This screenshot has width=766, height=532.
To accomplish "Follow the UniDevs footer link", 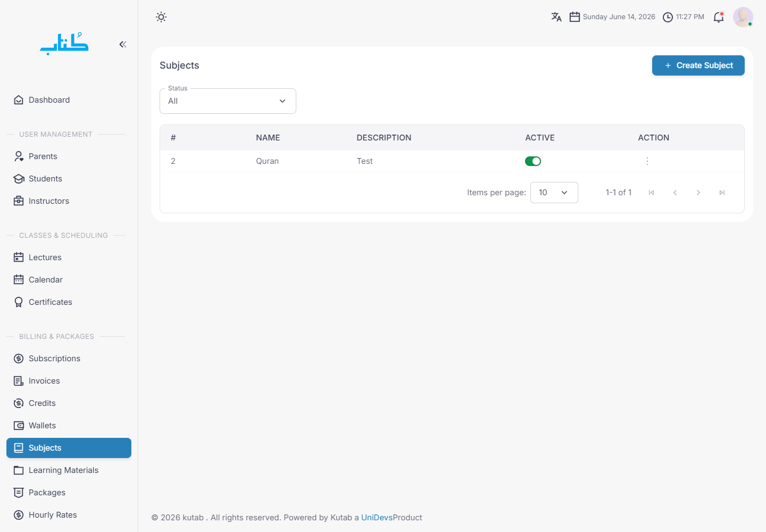I will click(377, 518).
